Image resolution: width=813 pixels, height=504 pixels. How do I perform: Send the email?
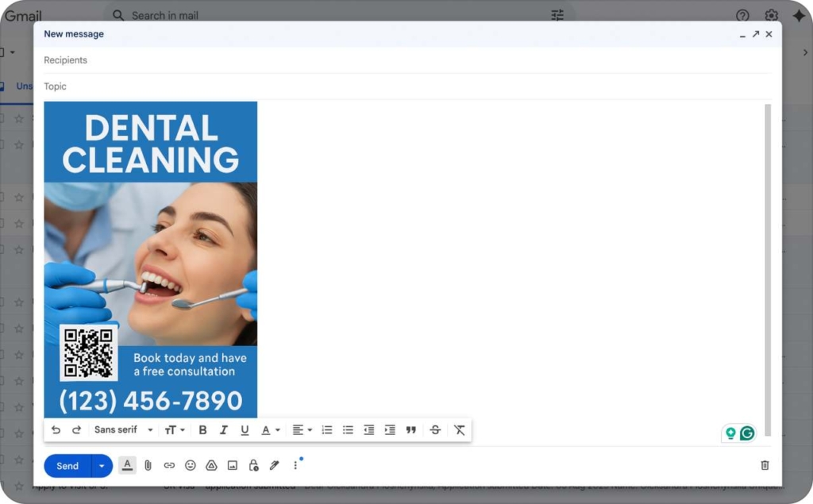67,465
